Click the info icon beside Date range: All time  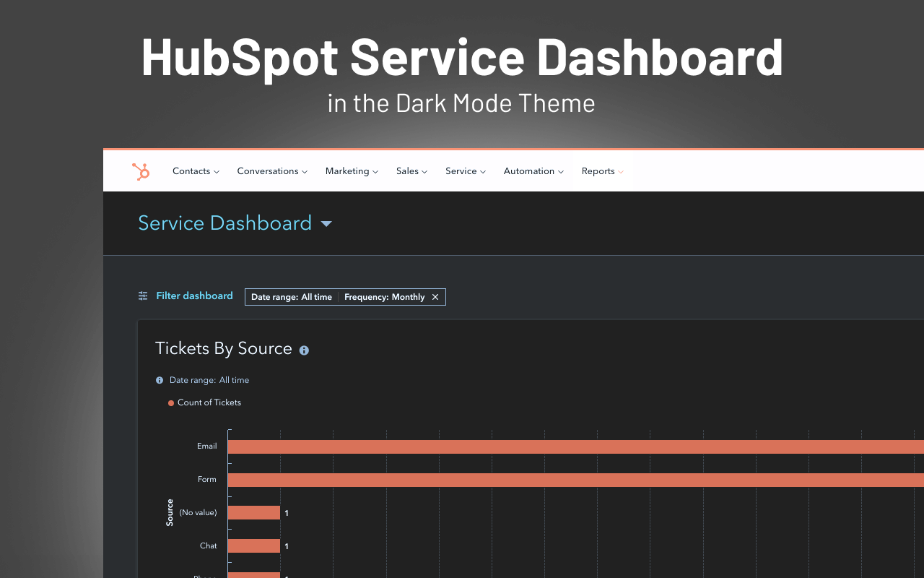click(x=159, y=379)
